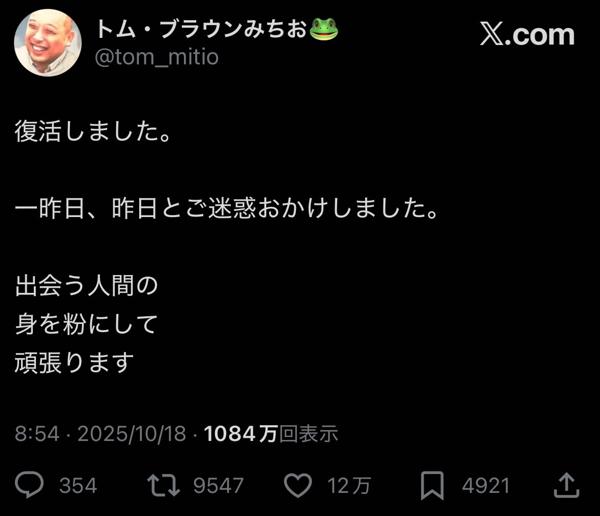
Task: Open the profile avatar photo
Action: 48,42
